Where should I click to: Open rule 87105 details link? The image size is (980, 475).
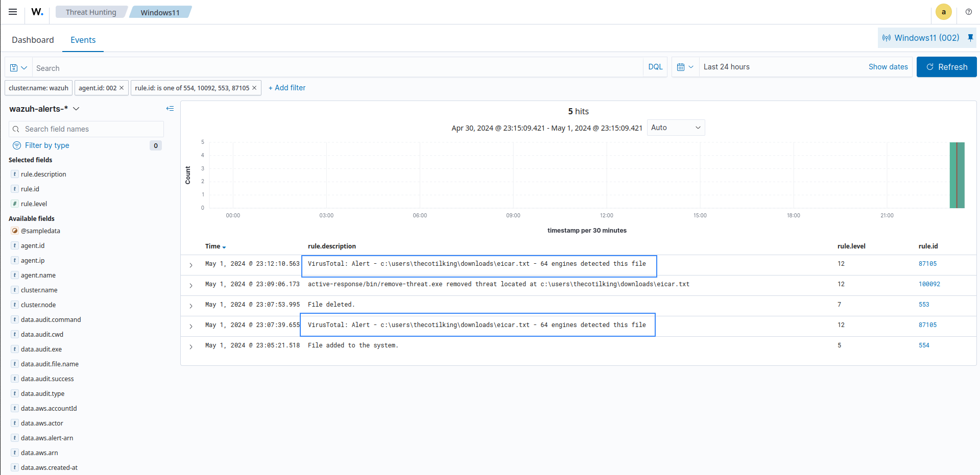928,264
